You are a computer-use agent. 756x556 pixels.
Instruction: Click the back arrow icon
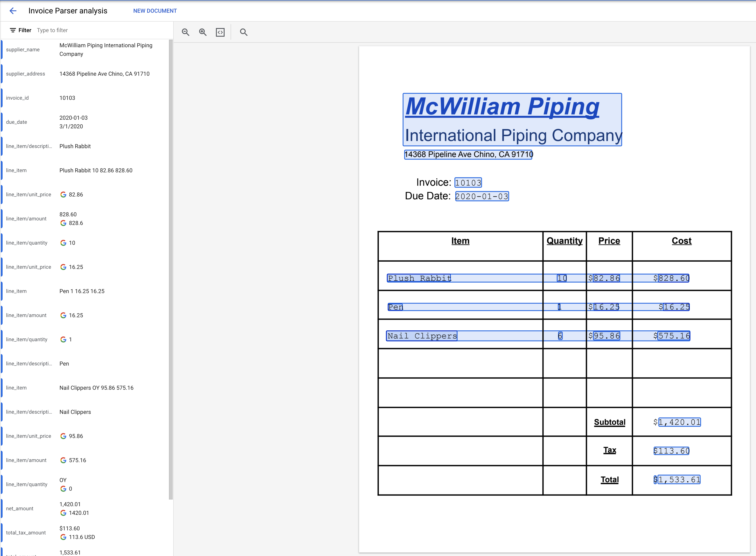pos(13,11)
